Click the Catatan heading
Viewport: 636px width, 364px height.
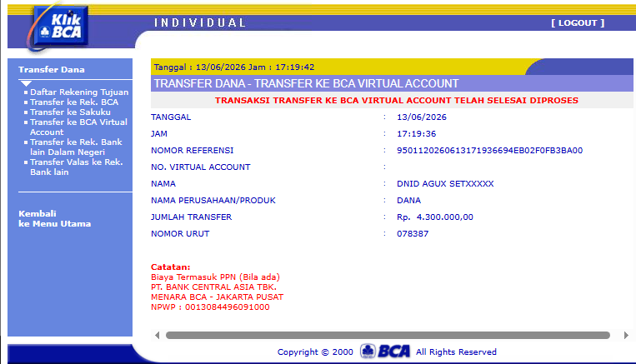click(x=170, y=267)
